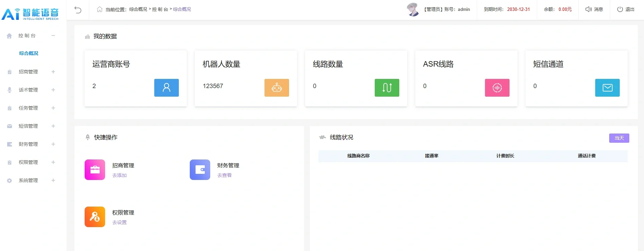Click the expiry date 2030-12-31
This screenshot has height=251, width=644.
coord(518,9)
